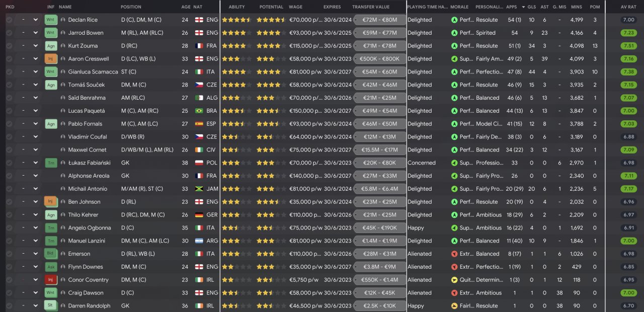The height and width of the screenshot is (312, 644).
Task: Open Vladimir Coufal's player profile
Action: click(87, 137)
